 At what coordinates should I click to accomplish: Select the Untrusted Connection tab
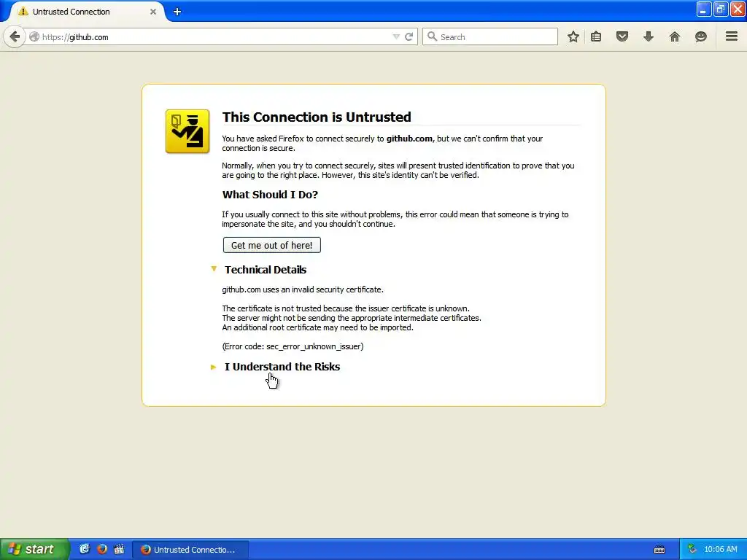tap(86, 12)
